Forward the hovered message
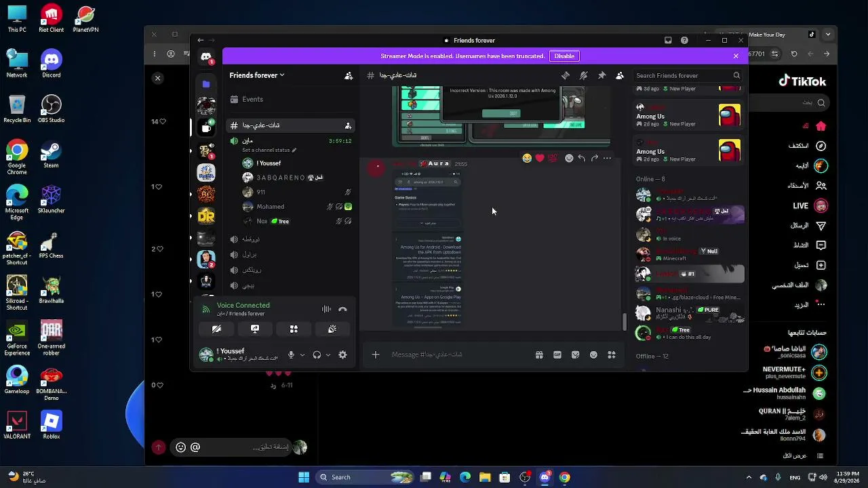The image size is (868, 488). pos(595,158)
